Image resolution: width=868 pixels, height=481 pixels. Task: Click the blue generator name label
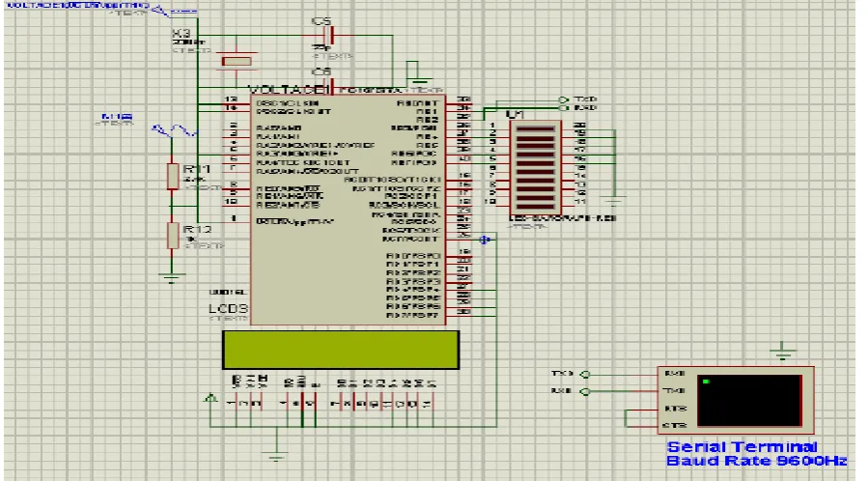tap(117, 117)
